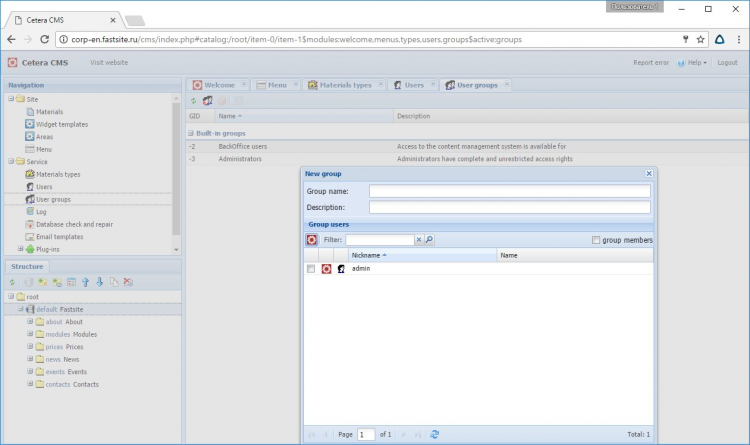Collapse the Service navigation node

(11, 162)
